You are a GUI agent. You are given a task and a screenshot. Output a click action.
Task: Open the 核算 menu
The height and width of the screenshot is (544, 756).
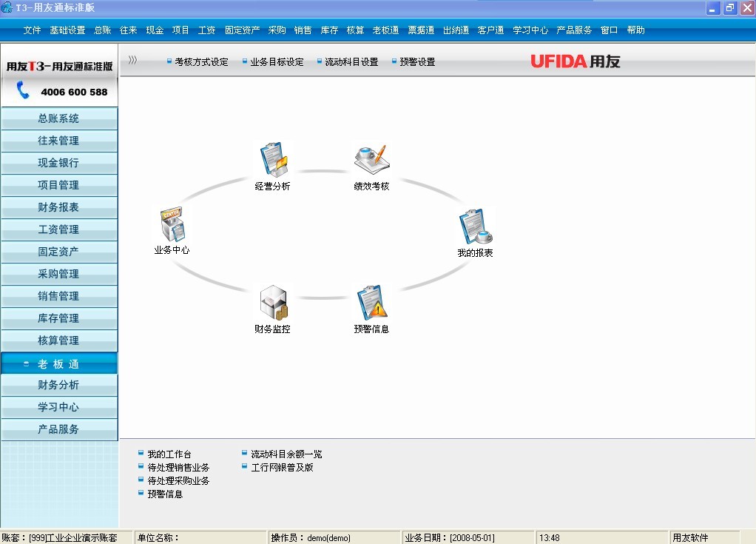[x=355, y=30]
